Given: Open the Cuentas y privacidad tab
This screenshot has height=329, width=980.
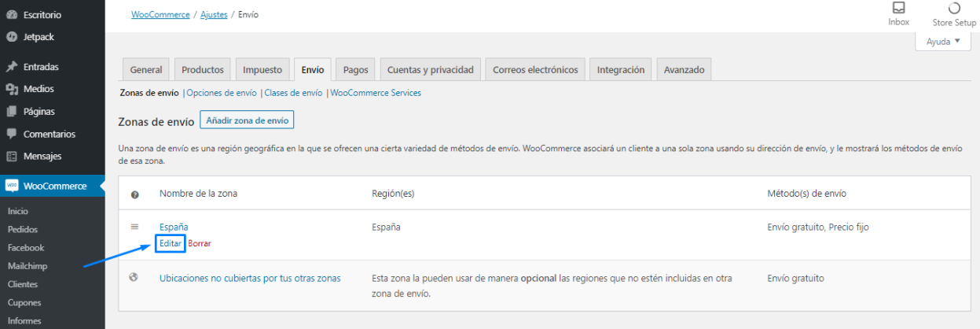Looking at the screenshot, I should (x=431, y=69).
